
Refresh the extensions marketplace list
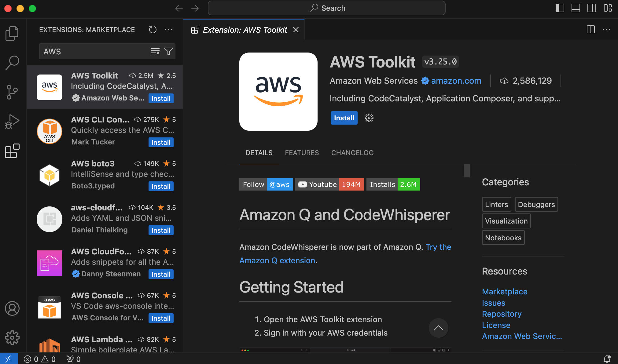(153, 30)
